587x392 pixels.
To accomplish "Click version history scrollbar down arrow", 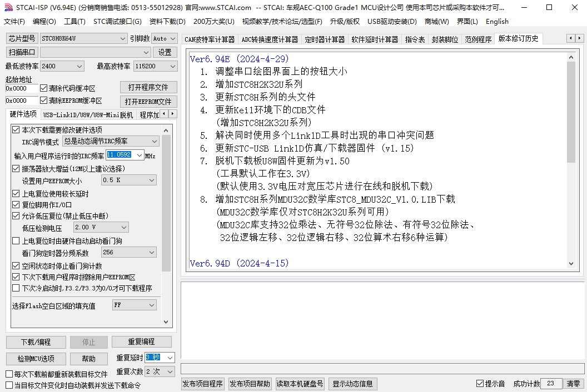I will 571,263.
